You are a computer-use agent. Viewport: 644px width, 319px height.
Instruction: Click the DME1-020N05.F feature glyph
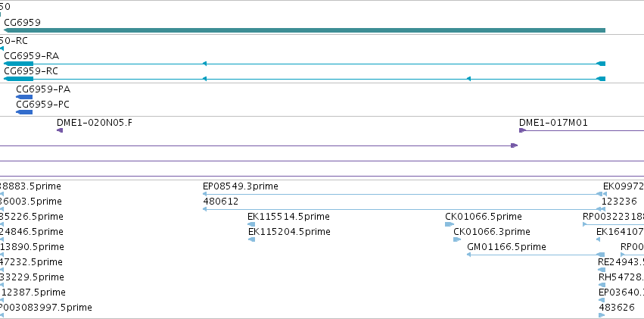pos(60,130)
